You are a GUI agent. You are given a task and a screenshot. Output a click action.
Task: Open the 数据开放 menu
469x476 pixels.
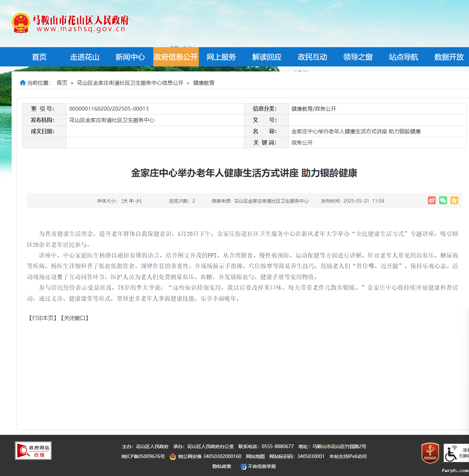(449, 57)
